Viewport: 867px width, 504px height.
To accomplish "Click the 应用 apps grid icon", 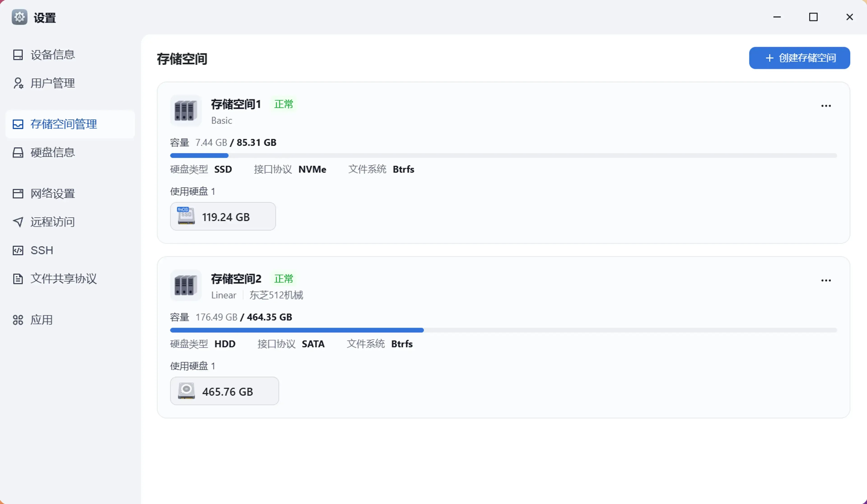I will [18, 320].
